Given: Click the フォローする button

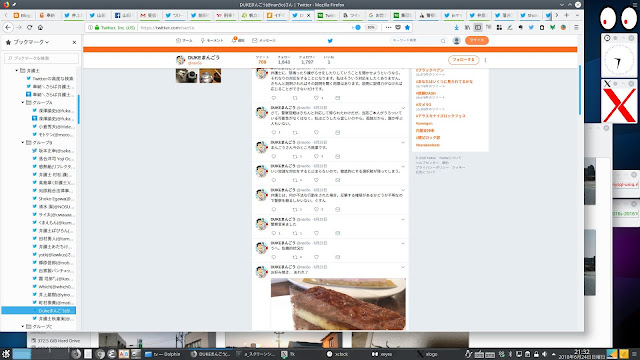Looking at the screenshot, I should (463, 60).
